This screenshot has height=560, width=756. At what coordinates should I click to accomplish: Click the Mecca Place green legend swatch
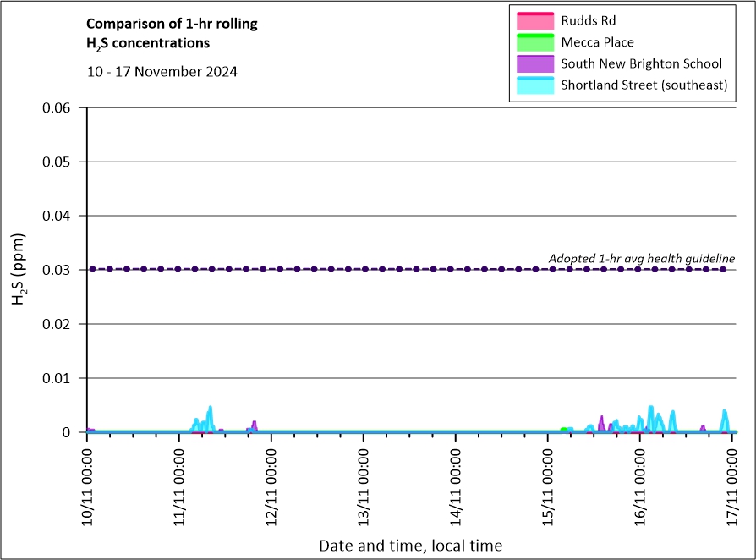(x=533, y=41)
